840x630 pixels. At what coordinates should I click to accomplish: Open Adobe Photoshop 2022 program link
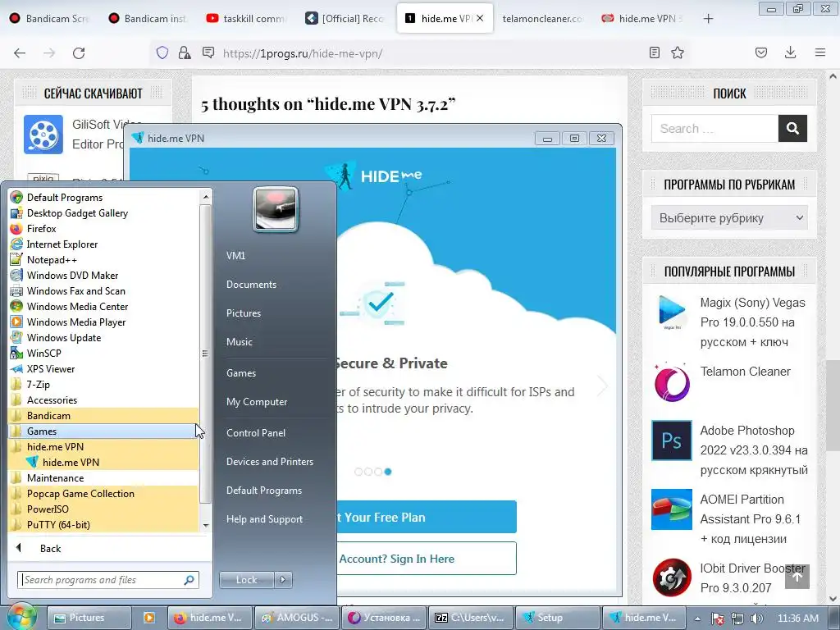click(x=754, y=450)
